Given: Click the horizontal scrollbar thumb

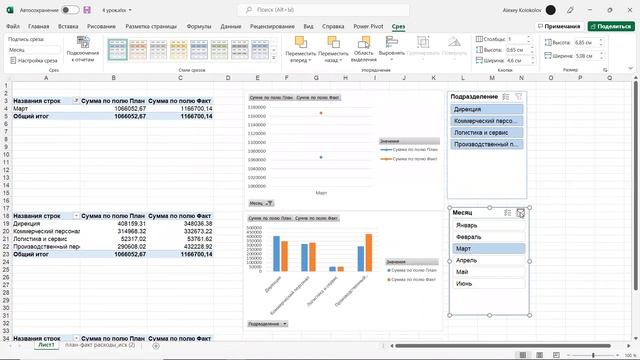Looking at the screenshot, I should coord(503,346).
